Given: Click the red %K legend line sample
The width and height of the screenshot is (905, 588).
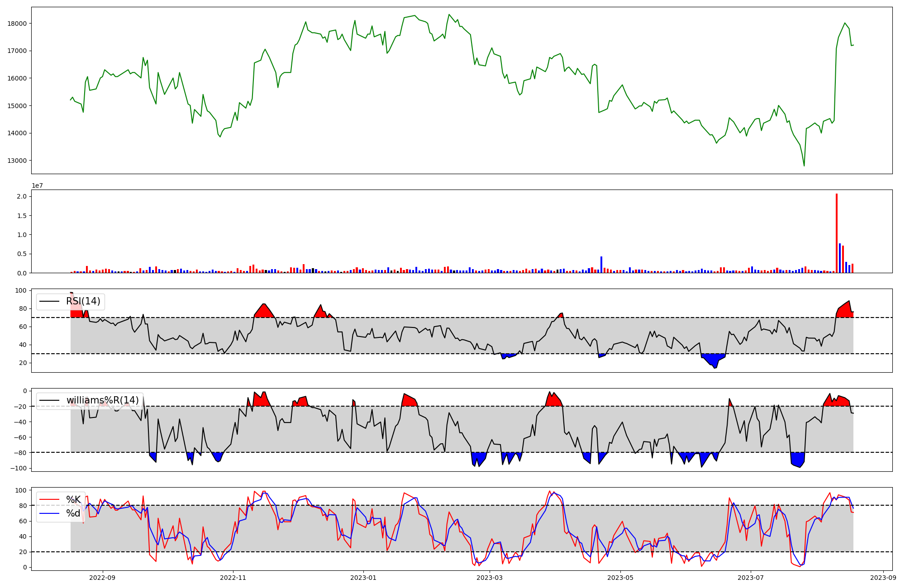Looking at the screenshot, I should pyautogui.click(x=50, y=499).
